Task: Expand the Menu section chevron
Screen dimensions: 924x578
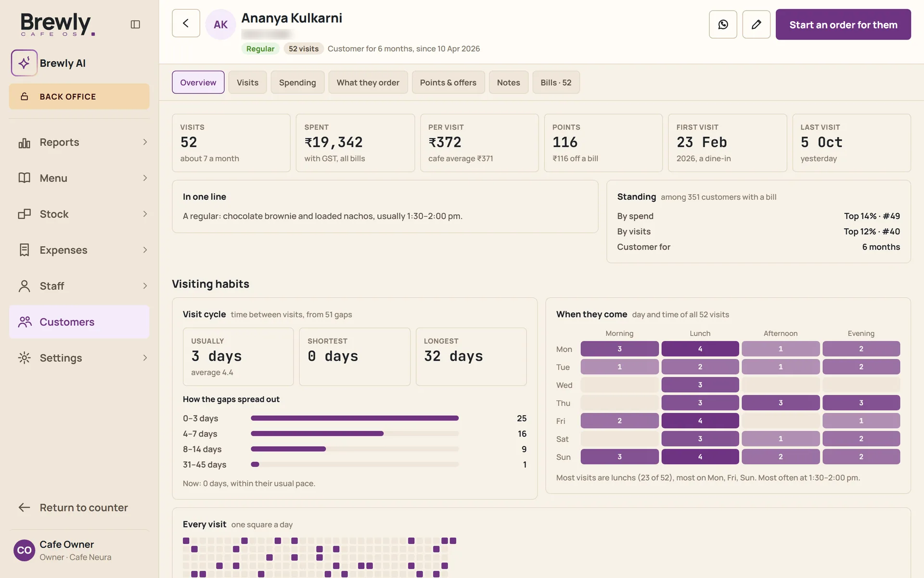Action: click(x=145, y=178)
